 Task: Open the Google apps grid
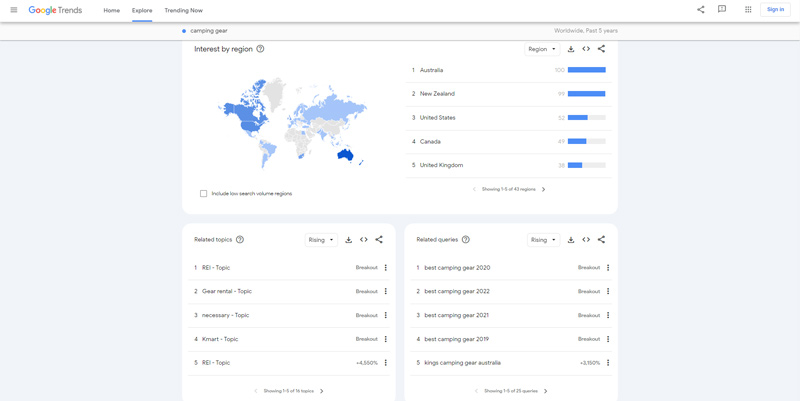click(x=748, y=10)
